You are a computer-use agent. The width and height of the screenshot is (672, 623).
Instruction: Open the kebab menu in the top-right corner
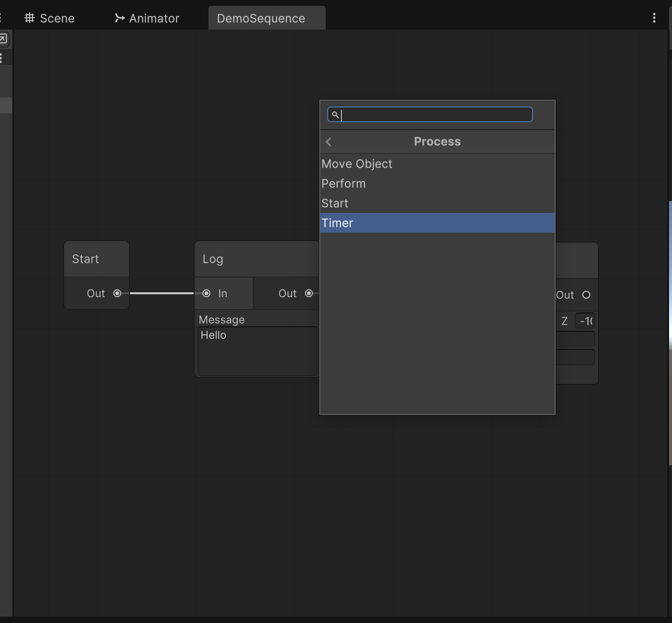tap(654, 18)
